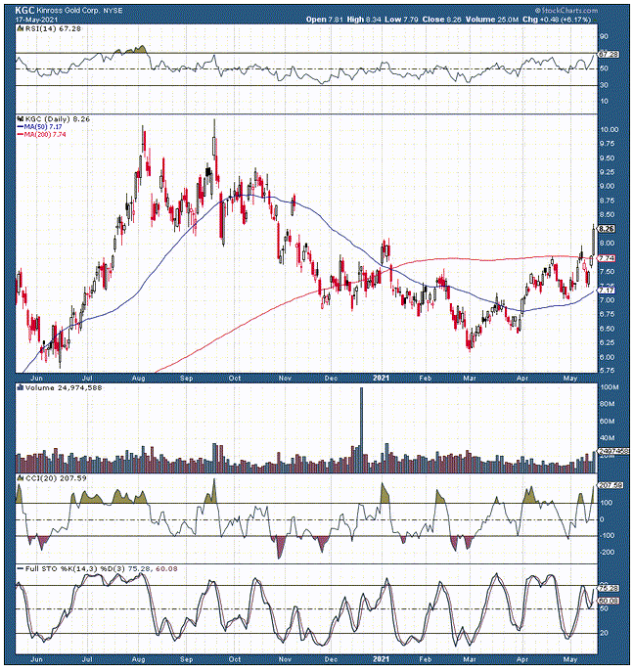Click the 8.26 last-price tag on price axis
Screen dimensions: 634x672
click(x=607, y=229)
